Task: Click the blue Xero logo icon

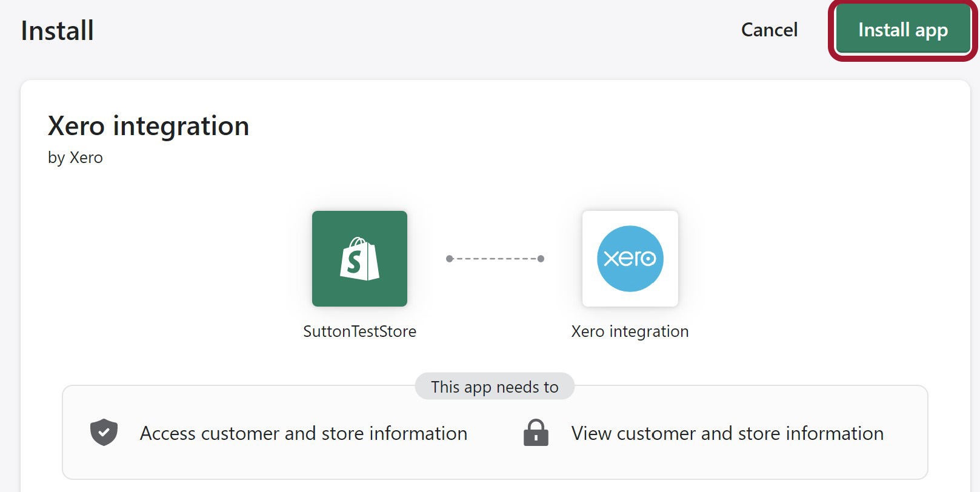Action: point(630,259)
